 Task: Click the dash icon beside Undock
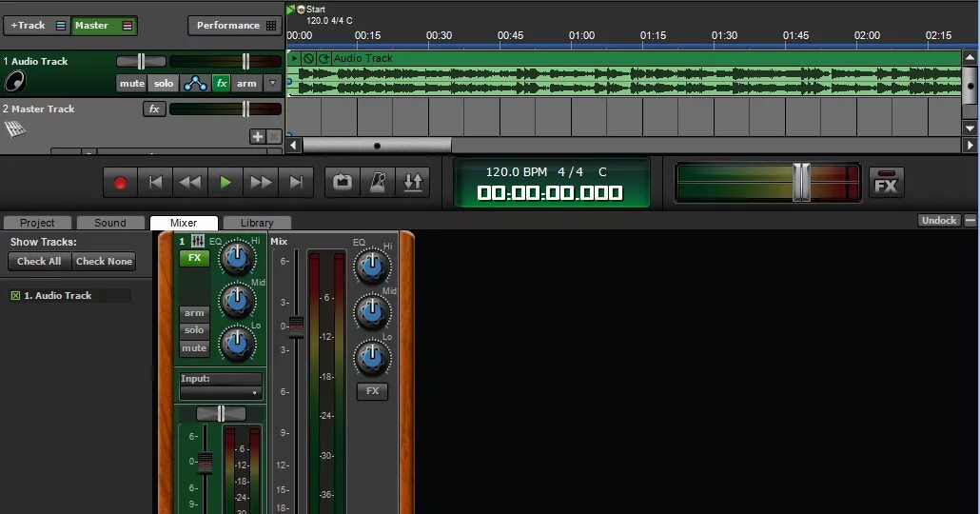(970, 220)
